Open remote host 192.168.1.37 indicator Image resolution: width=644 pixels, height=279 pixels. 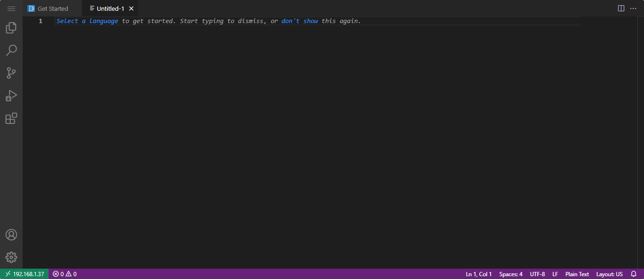click(x=25, y=274)
